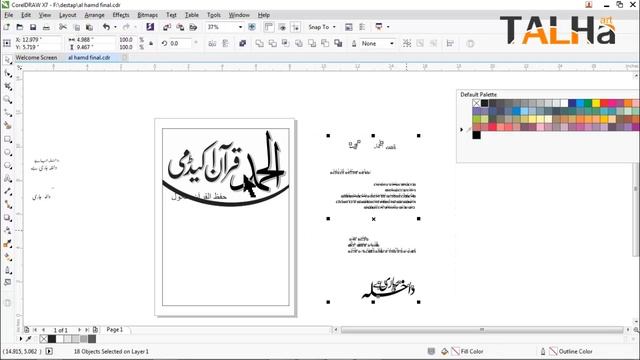Pick the yellow swatch in Default Palette top row
Viewport: 640px width, 360px height.
pyautogui.click(x=596, y=103)
